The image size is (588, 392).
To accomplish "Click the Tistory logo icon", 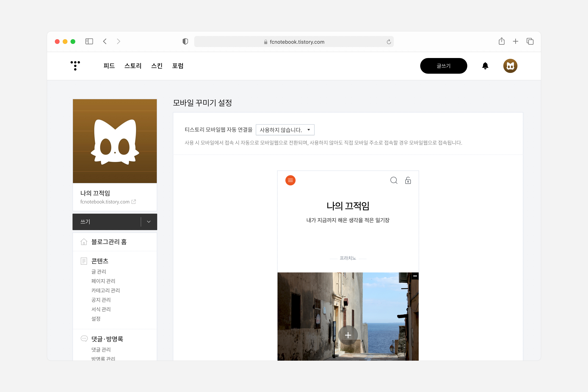I will tap(75, 66).
